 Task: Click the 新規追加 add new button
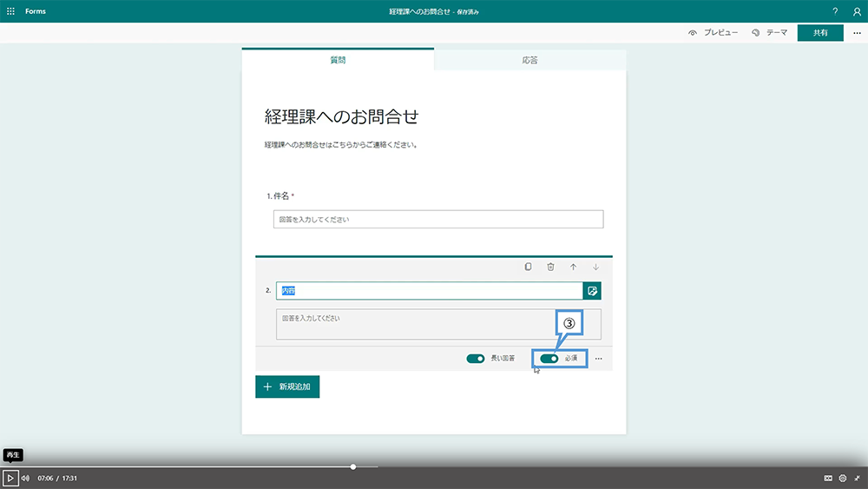pyautogui.click(x=287, y=387)
